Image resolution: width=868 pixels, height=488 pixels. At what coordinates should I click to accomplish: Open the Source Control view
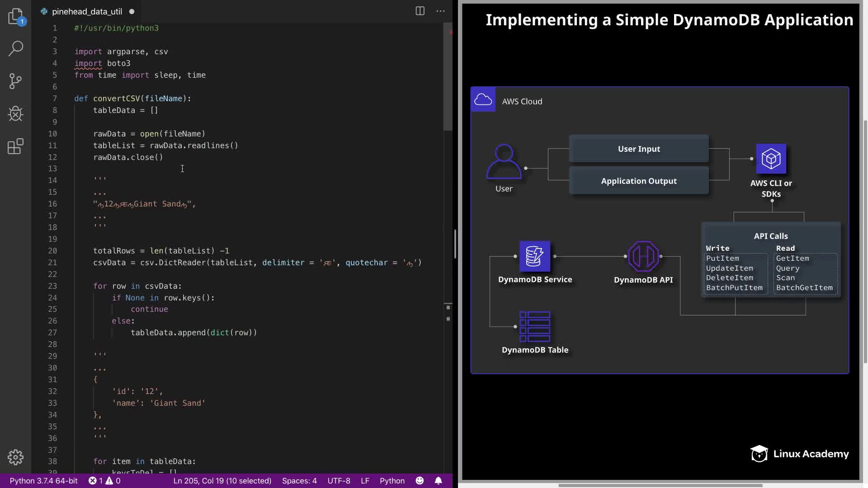[15, 81]
